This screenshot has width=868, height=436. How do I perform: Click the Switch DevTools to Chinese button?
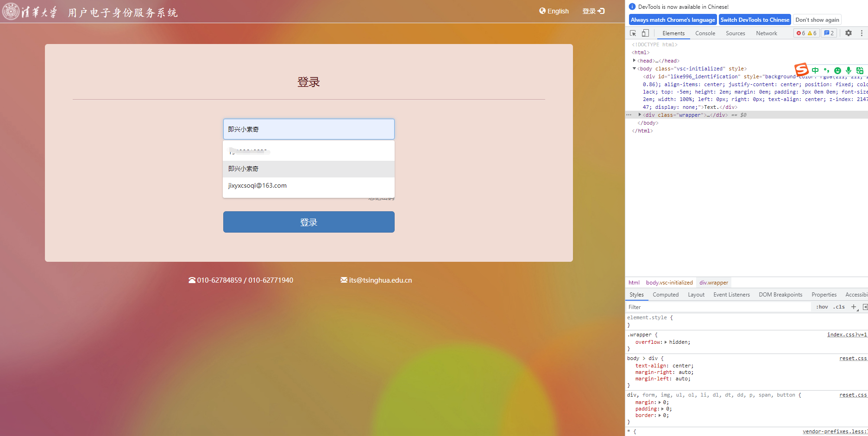pyautogui.click(x=755, y=19)
